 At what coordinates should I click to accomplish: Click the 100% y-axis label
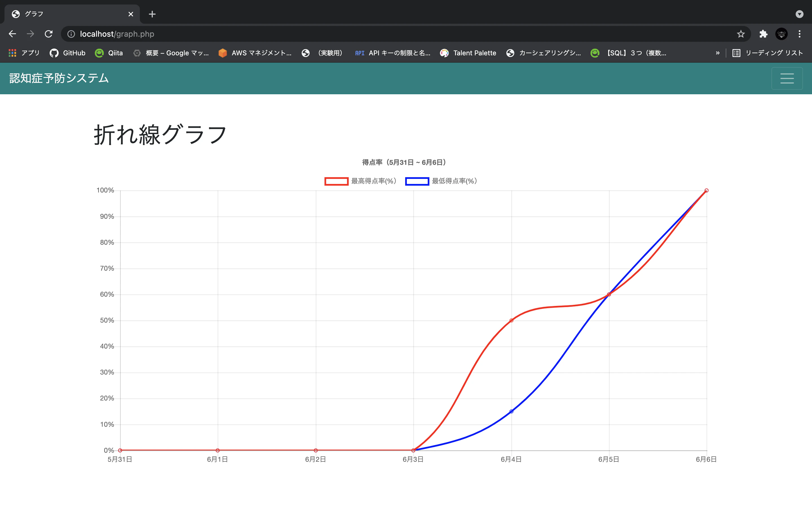tap(105, 190)
